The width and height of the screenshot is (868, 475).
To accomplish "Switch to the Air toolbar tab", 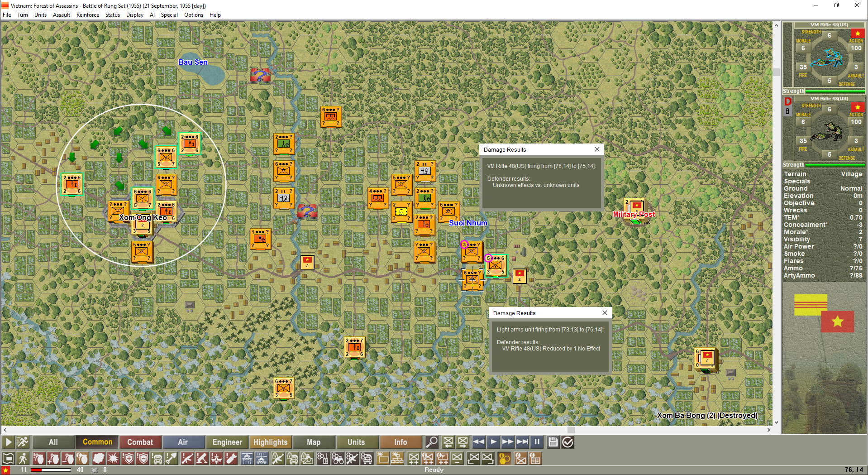I will (183, 442).
